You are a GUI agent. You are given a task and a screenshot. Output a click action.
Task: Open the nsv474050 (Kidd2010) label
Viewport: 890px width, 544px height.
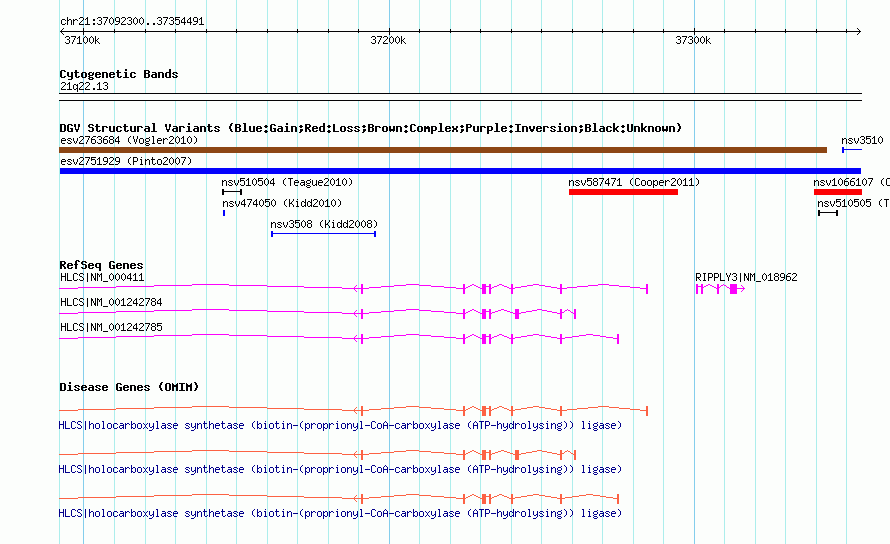click(282, 203)
